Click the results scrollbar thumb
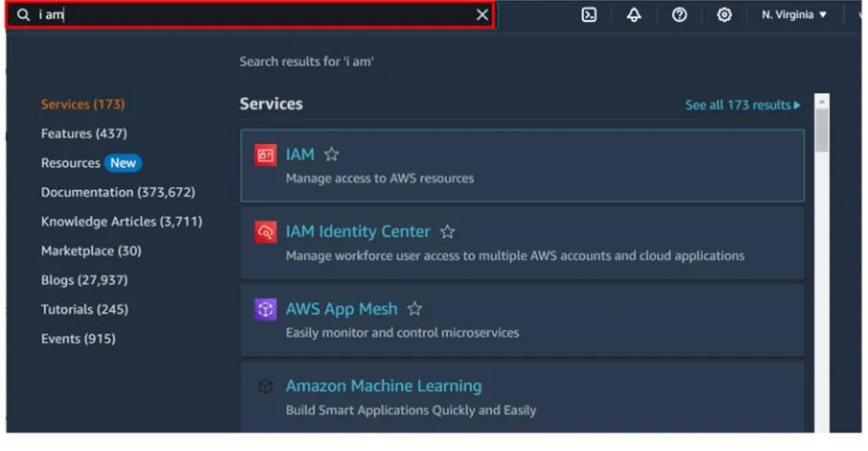Viewport: 868px width, 451px height. click(x=822, y=131)
